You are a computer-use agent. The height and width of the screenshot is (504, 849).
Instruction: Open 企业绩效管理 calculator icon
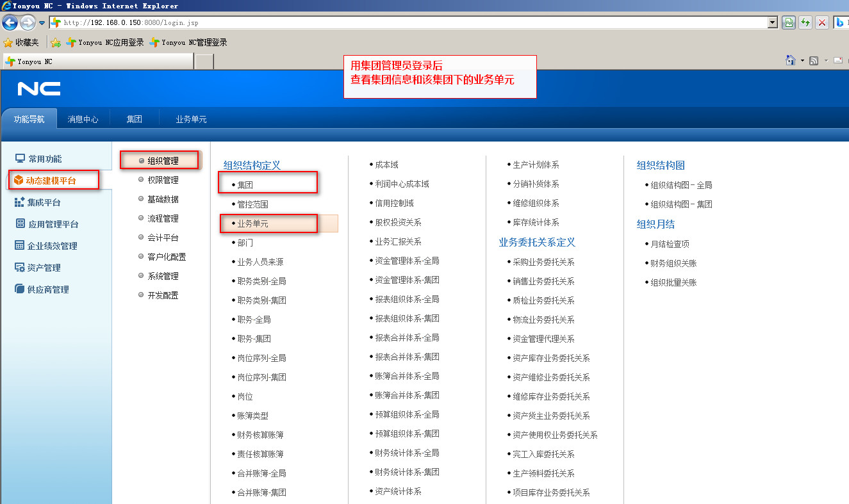click(x=20, y=246)
